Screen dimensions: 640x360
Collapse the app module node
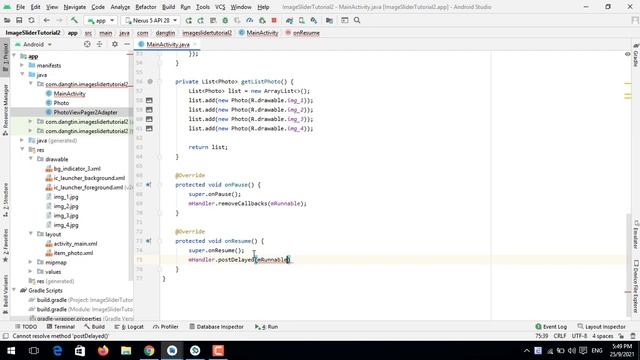tap(14, 56)
